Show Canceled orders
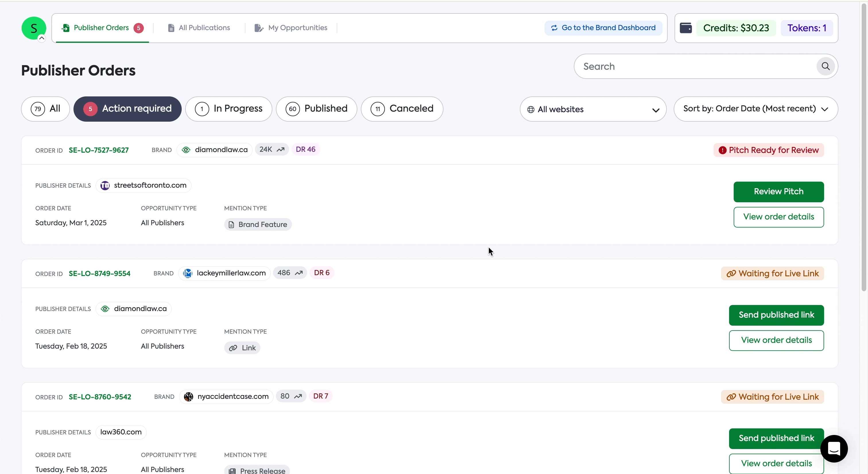The width and height of the screenshot is (868, 474). tap(402, 109)
